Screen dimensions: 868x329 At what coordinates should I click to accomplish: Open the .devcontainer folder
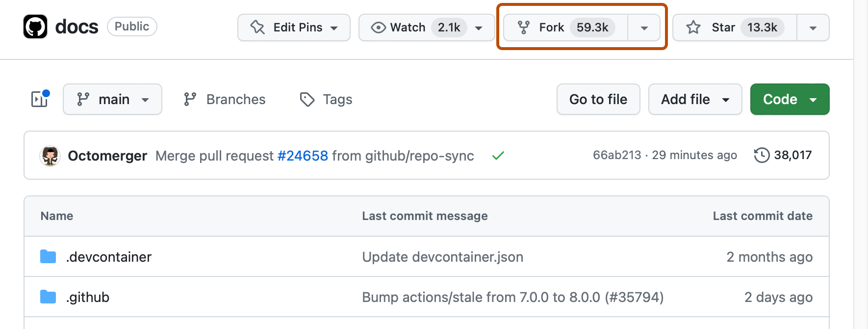[109, 257]
